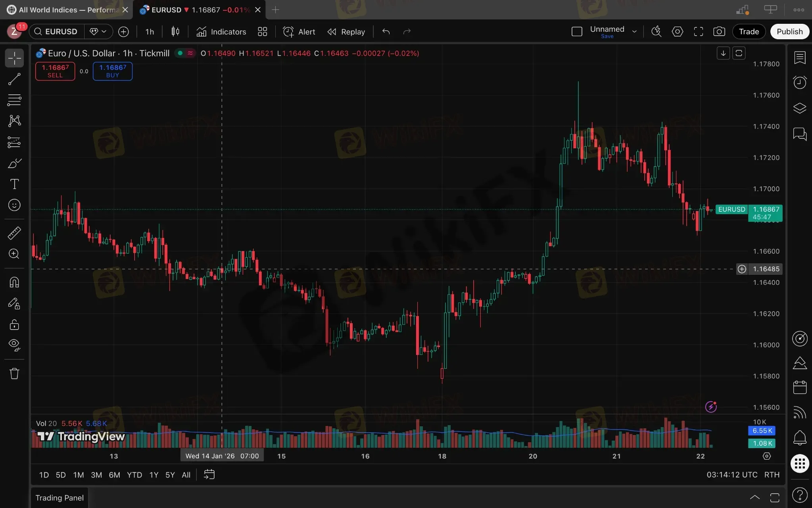The width and height of the screenshot is (812, 508).
Task: Click the 1.16485 crosshair price label plus
Action: tap(742, 269)
